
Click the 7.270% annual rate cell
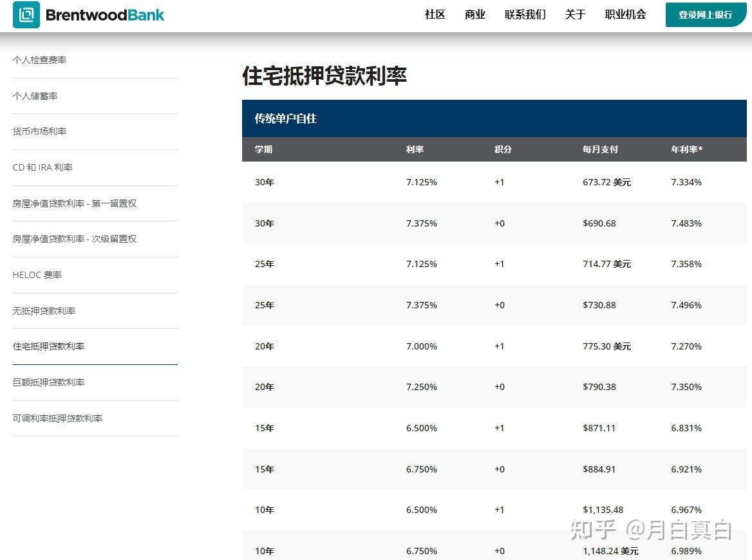pyautogui.click(x=686, y=346)
